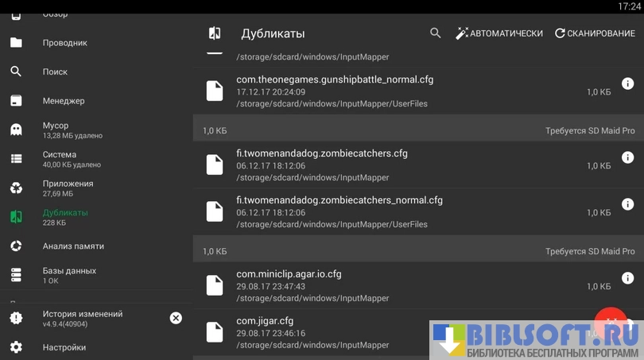Show info for com.miniclip.agar.io.cfg
This screenshot has height=360, width=644.
point(627,278)
